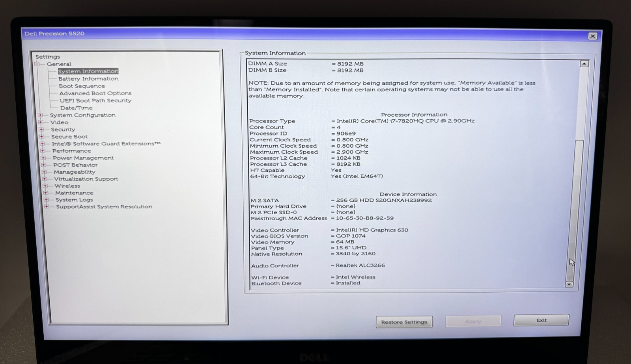This screenshot has height=364, width=631.
Task: Select the Power Management category label
Action: coord(83,158)
